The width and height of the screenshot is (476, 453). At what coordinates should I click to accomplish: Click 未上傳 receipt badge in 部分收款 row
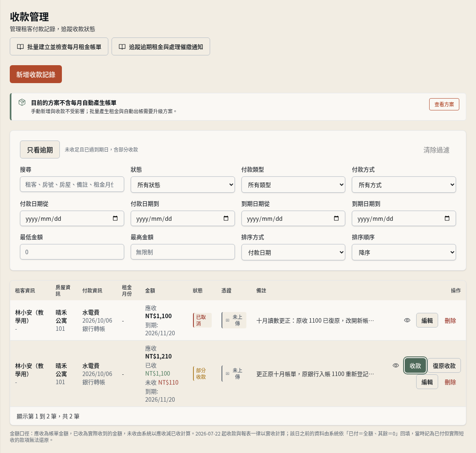(x=234, y=374)
